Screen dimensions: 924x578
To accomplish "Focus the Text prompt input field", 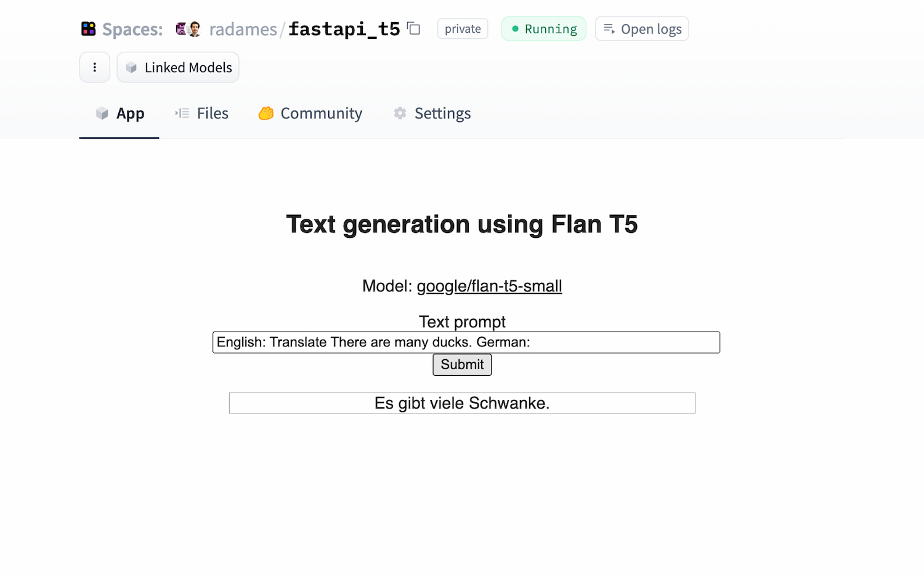I will [466, 343].
